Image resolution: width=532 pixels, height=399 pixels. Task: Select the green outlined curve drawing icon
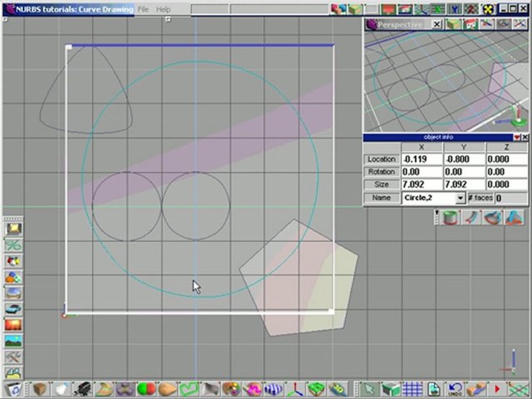188,389
